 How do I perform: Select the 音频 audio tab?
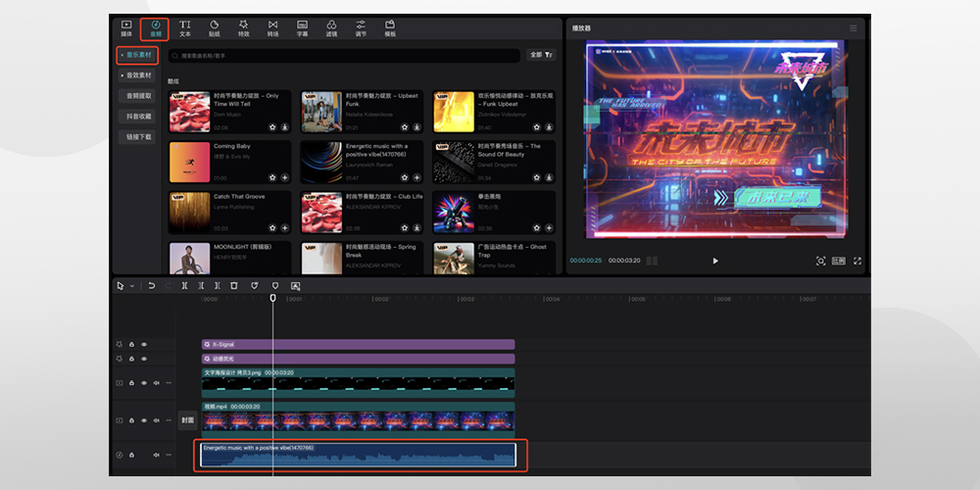pos(155,28)
